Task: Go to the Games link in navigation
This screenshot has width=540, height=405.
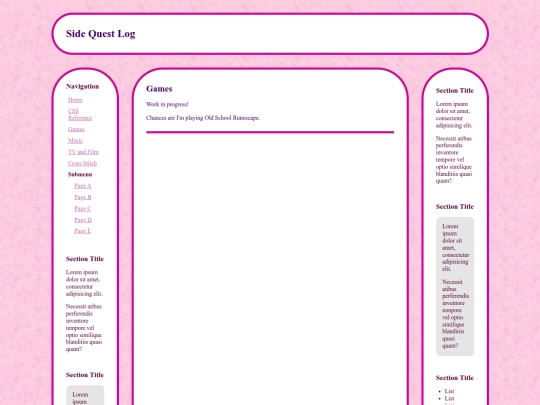Action: (x=76, y=129)
